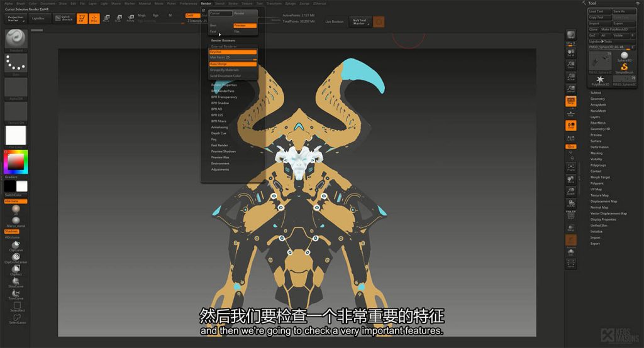Toggle the Shadows button
This screenshot has width=644, height=348.
pos(11,231)
